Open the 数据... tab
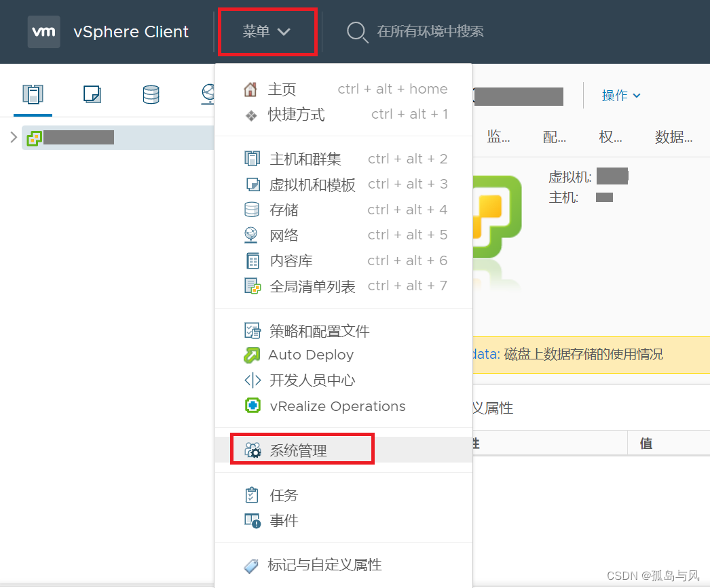The width and height of the screenshot is (710, 588). click(x=673, y=136)
